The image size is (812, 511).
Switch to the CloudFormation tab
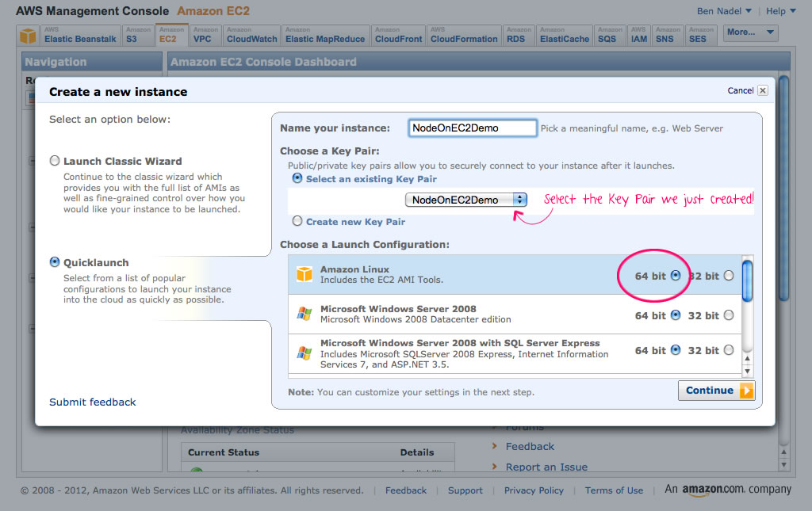pos(464,35)
